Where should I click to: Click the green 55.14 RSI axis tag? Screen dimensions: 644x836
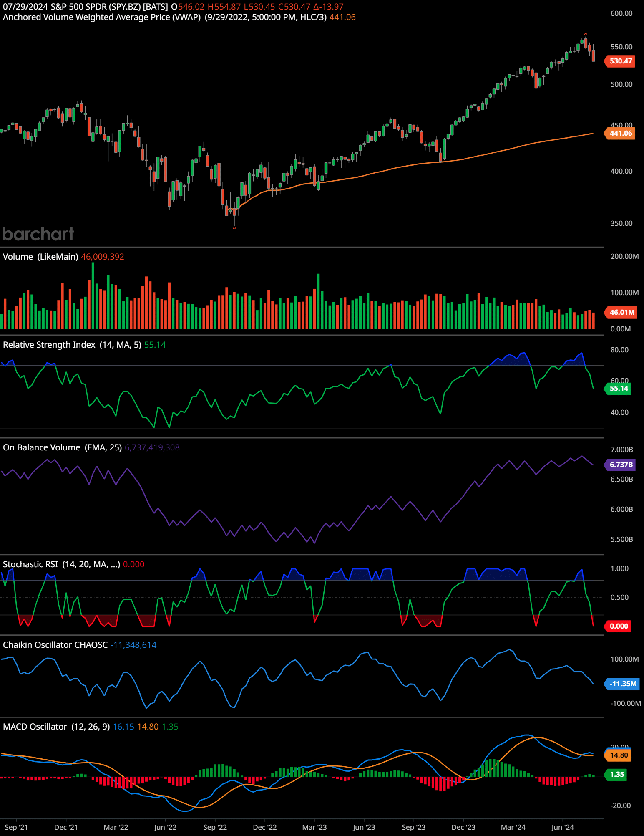coord(619,388)
